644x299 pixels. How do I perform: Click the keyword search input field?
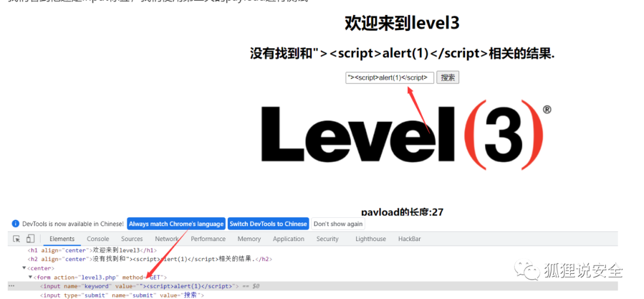389,78
